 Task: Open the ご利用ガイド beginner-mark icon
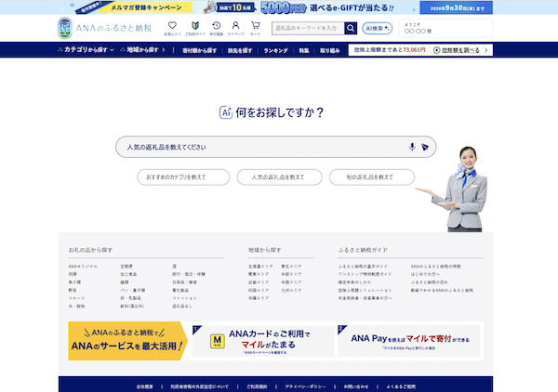195,28
